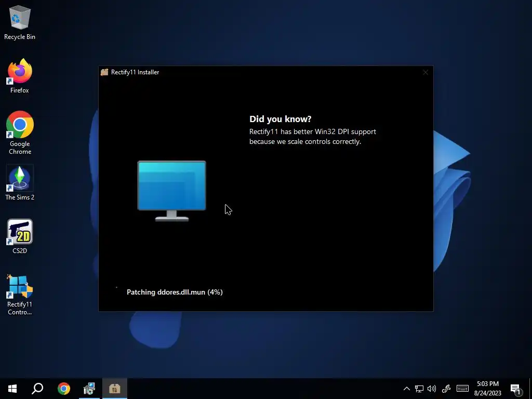Open the notification center icon
The image size is (532, 399).
[x=516, y=389]
